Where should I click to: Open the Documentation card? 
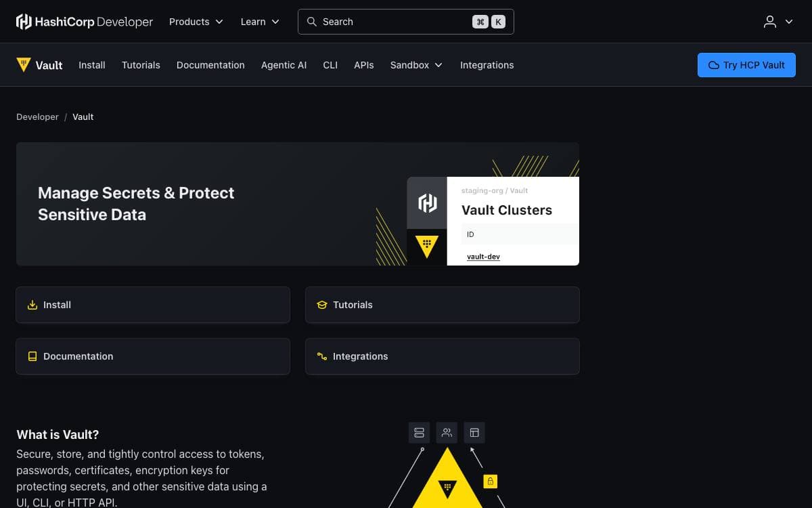(x=153, y=356)
